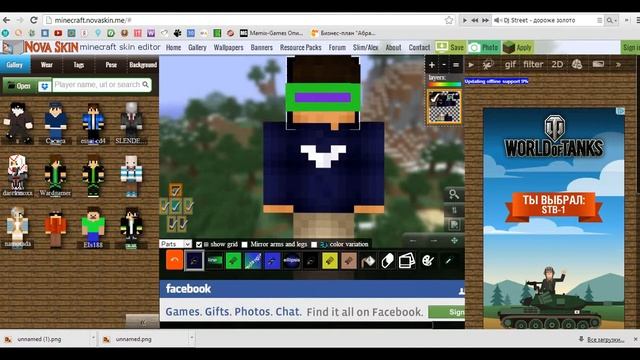Switch to the Wear tab
The image size is (640, 360).
tap(47, 64)
